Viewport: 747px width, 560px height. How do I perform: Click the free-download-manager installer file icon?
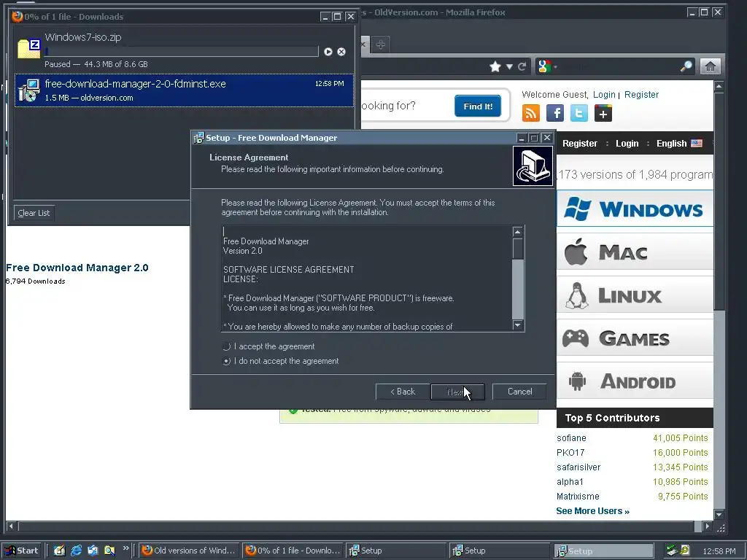pyautogui.click(x=28, y=90)
